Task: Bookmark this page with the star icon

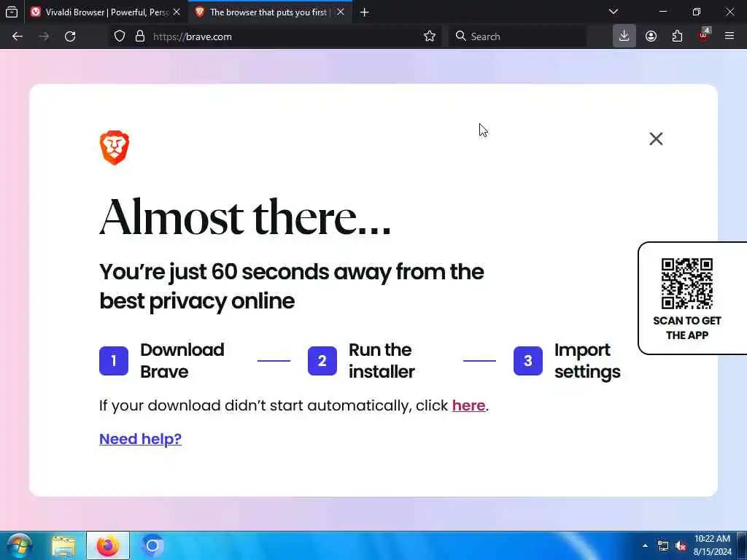Action: tap(429, 36)
